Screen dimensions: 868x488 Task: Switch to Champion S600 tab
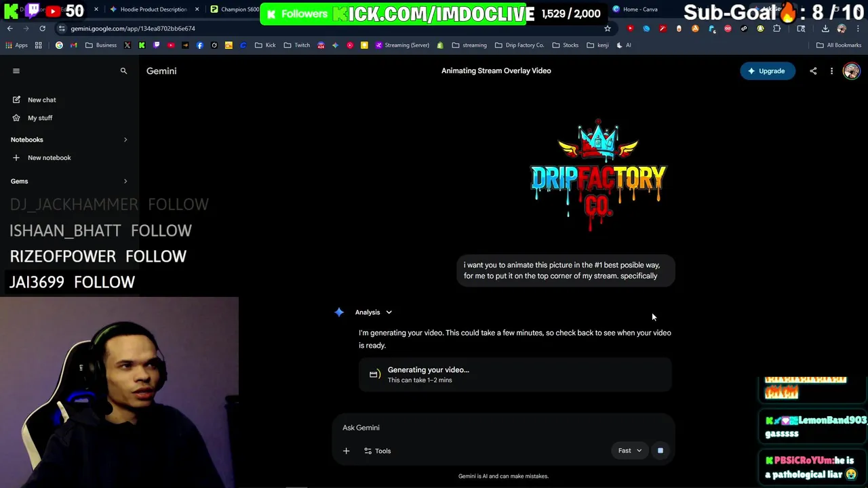234,9
